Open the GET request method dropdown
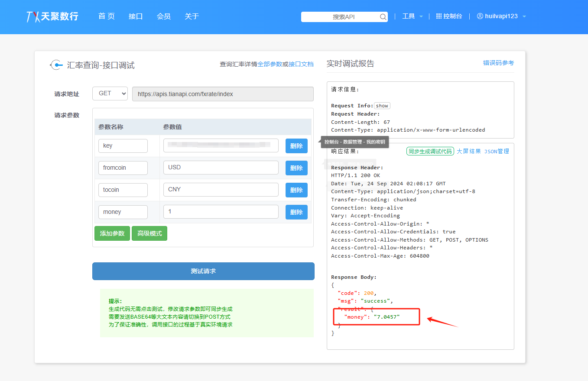588x381 pixels. 110,94
